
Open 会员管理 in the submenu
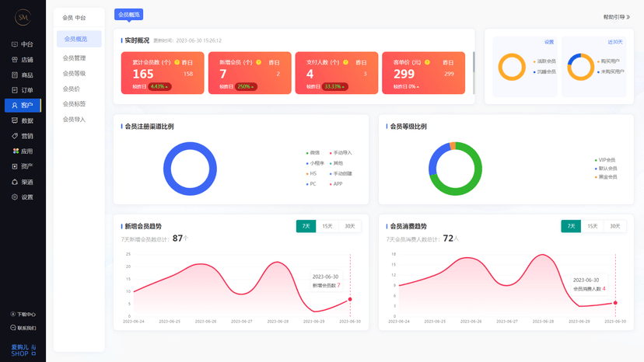coord(75,58)
